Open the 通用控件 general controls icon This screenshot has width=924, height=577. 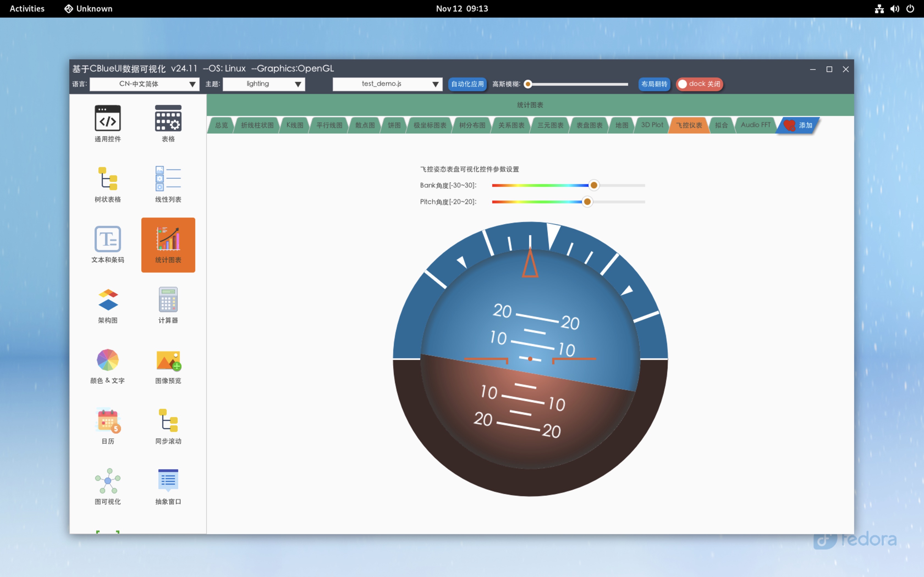tap(108, 118)
